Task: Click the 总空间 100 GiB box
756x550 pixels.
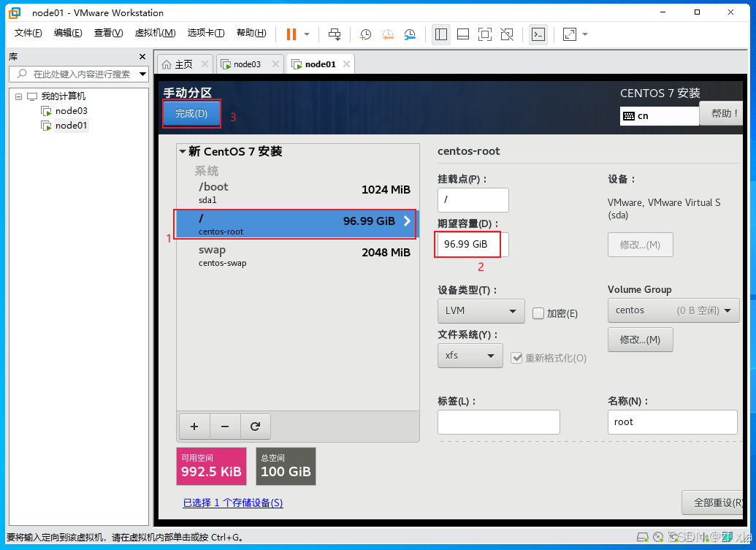Action: click(x=286, y=466)
